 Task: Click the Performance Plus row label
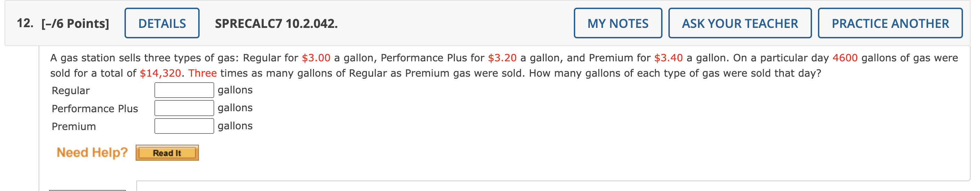tap(95, 109)
